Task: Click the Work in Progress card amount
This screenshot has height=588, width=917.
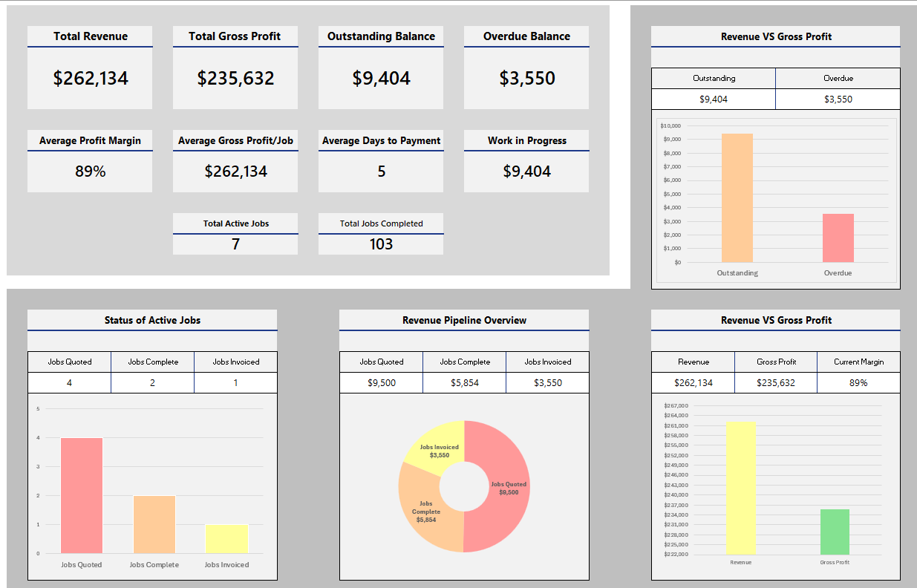Action: [526, 171]
